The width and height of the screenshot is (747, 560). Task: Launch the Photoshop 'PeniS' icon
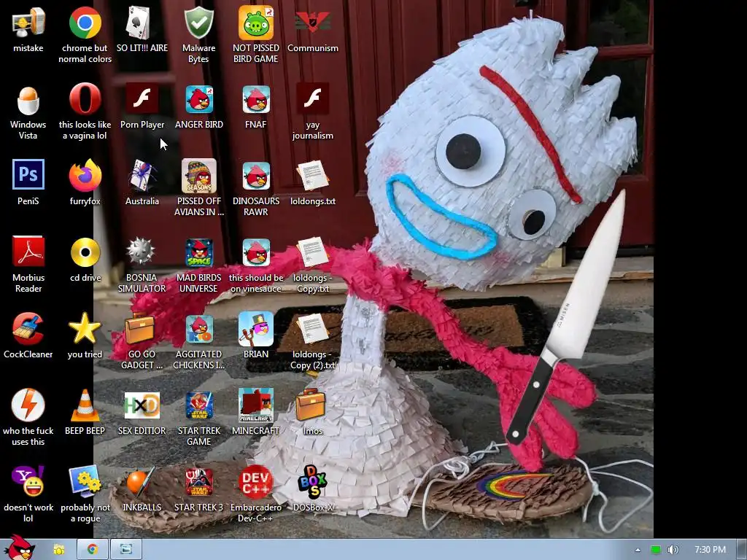28,175
